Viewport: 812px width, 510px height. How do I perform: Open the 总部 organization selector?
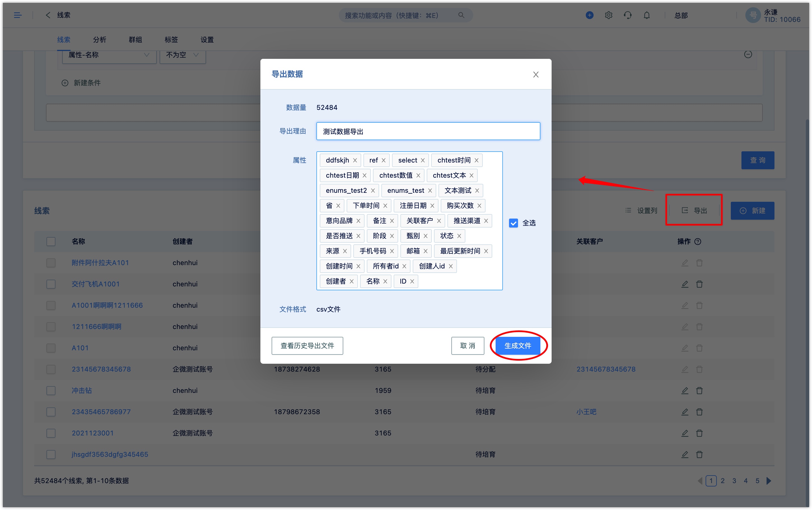[681, 15]
